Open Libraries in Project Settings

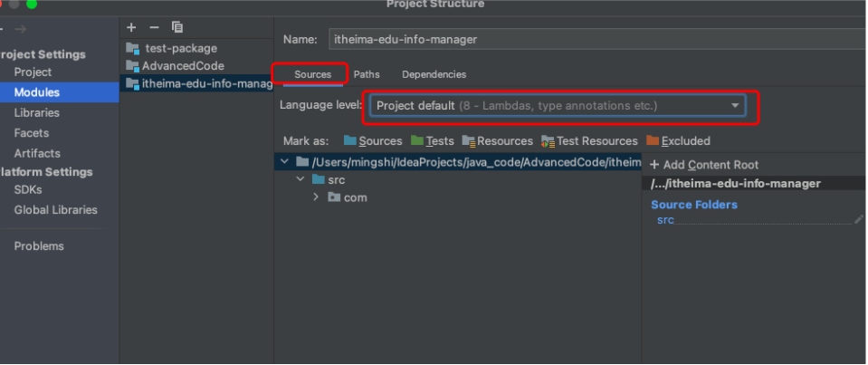pos(36,113)
